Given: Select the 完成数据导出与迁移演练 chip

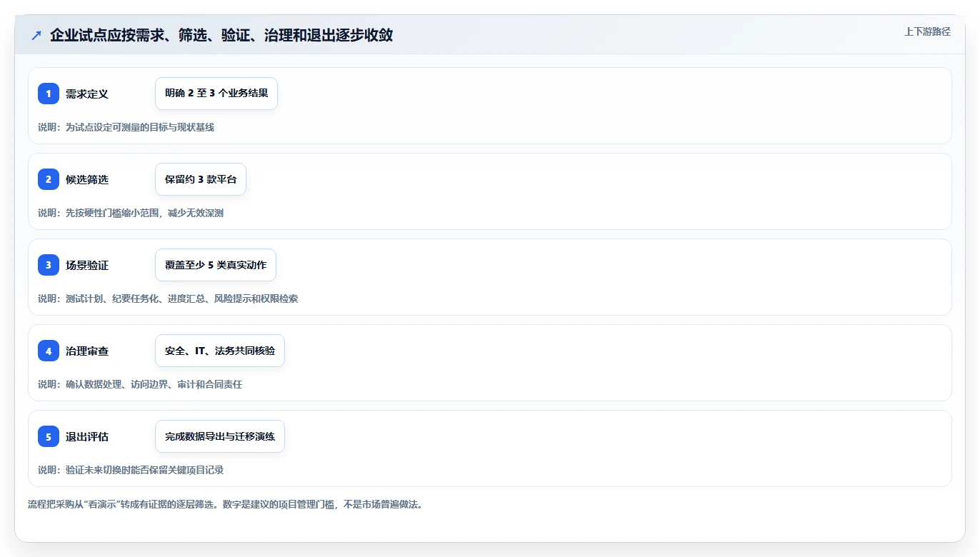Looking at the screenshot, I should 220,436.
